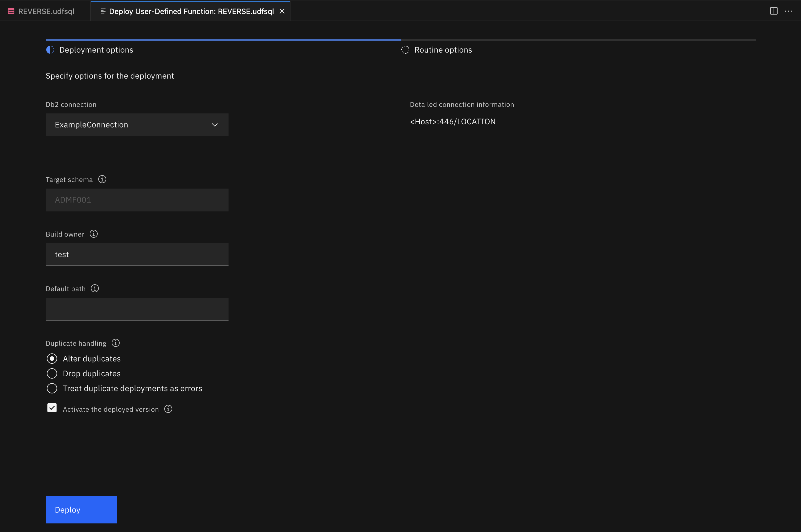Click the database icon on REVERSE.udfsql tab

[x=11, y=11]
